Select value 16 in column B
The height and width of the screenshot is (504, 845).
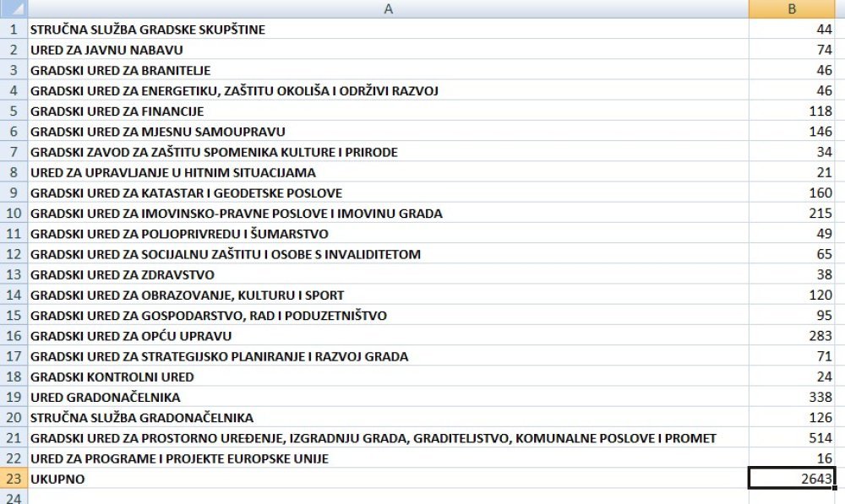point(792,458)
